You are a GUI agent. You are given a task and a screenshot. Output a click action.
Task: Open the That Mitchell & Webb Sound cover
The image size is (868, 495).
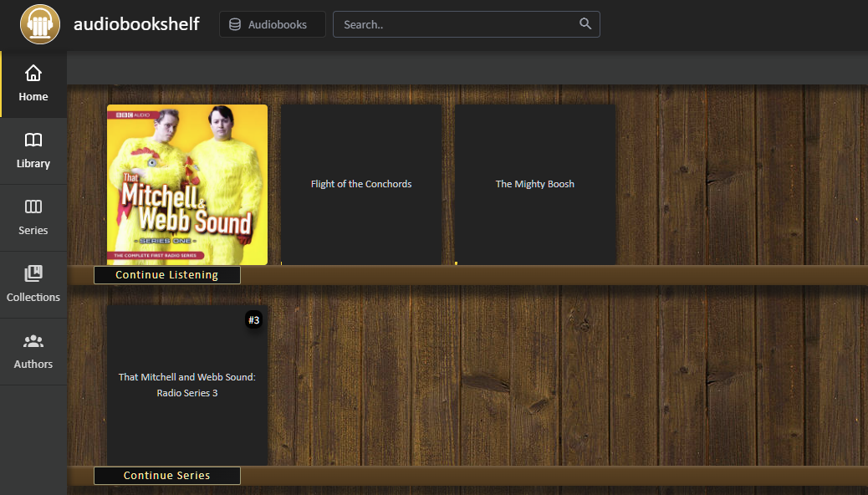click(186, 184)
